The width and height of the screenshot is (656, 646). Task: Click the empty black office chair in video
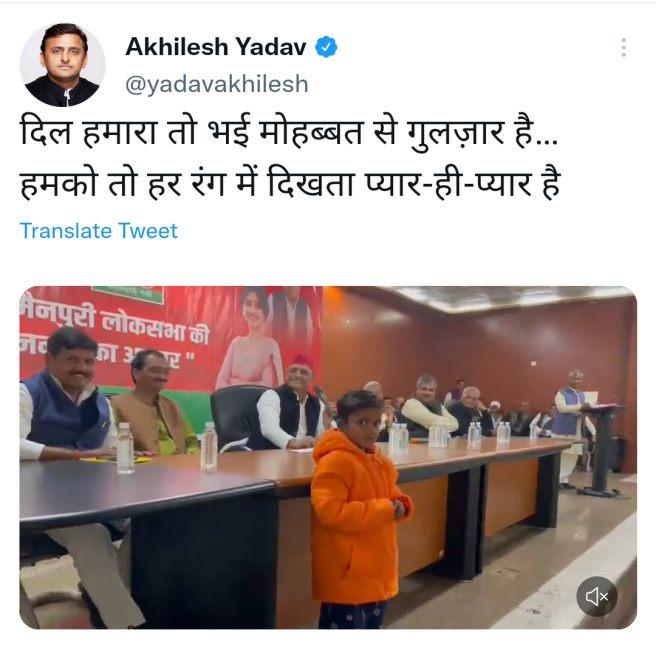pyautogui.click(x=236, y=418)
